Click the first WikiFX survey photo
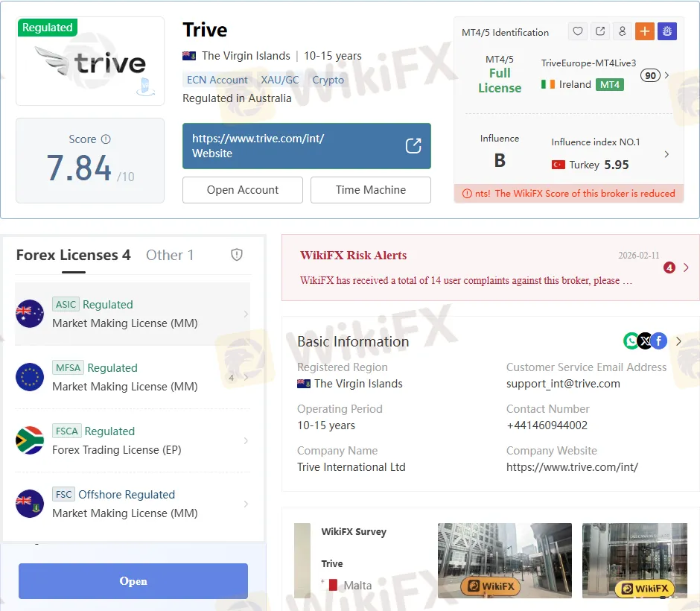Image resolution: width=700 pixels, height=611 pixels. point(504,560)
